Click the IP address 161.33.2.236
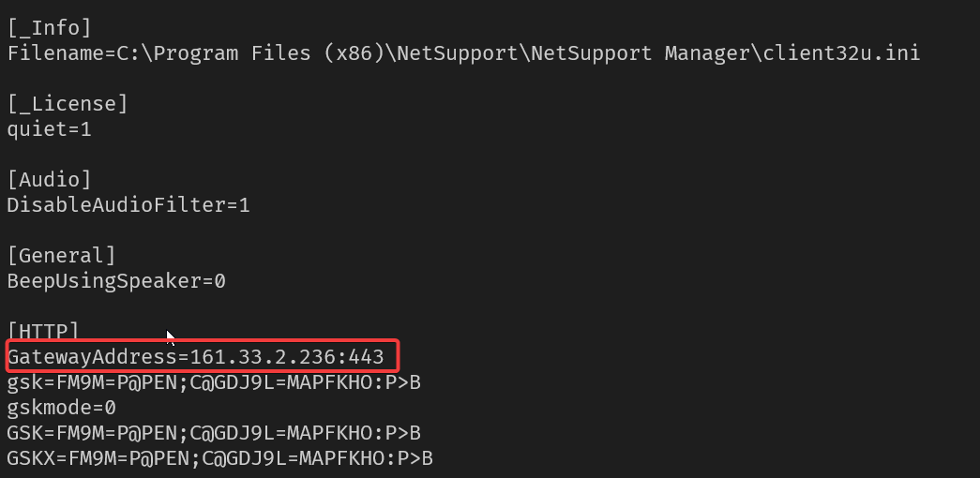The width and height of the screenshot is (980, 478). click(x=263, y=357)
